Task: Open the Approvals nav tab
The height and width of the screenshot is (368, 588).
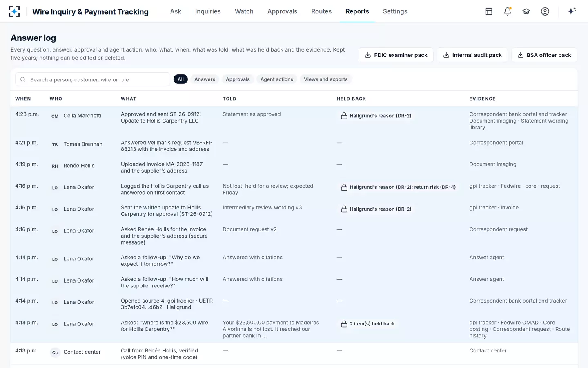Action: [282, 11]
